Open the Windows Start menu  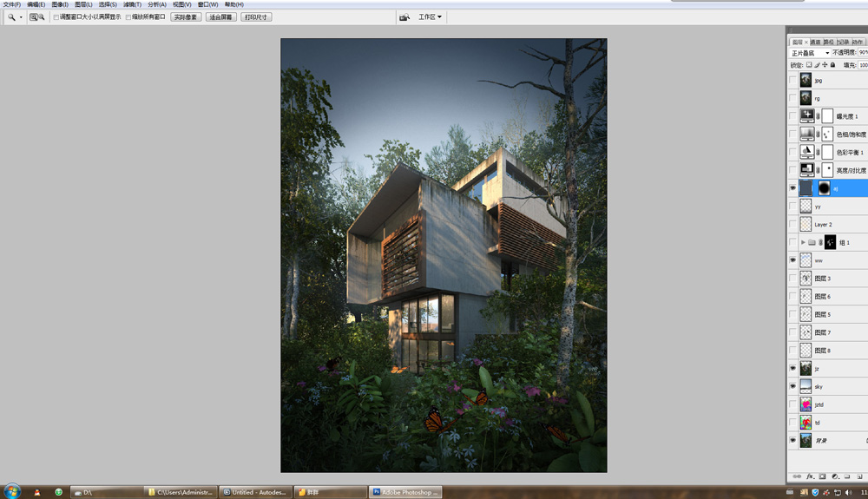click(x=12, y=491)
